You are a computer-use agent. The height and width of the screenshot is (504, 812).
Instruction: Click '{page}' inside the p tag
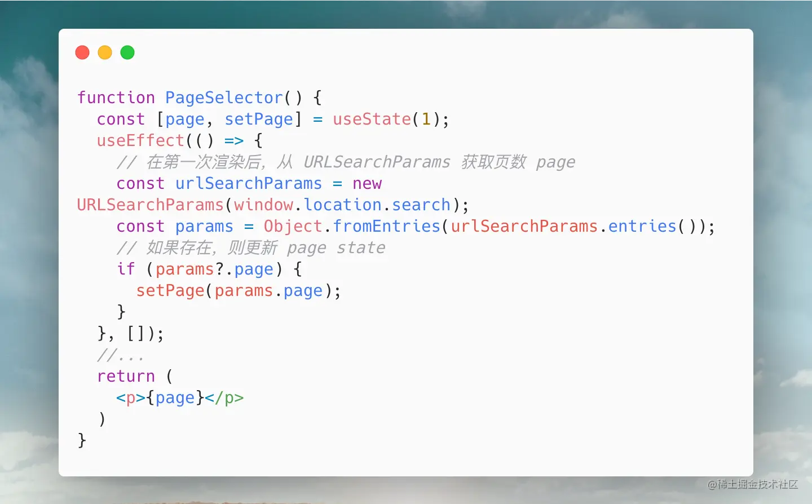pyautogui.click(x=175, y=397)
